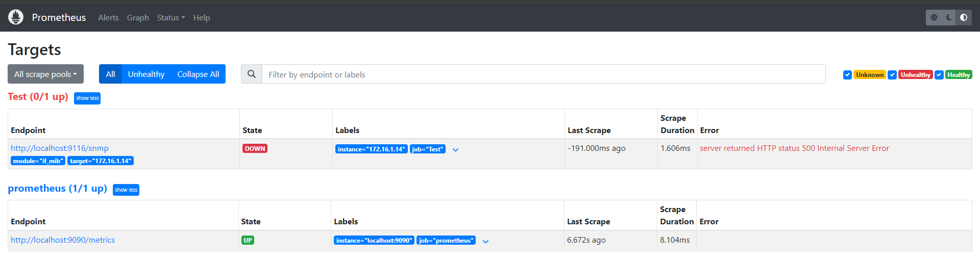Open the All scrape pools dropdown
Viewport: 980px width, 261px height.
point(45,74)
